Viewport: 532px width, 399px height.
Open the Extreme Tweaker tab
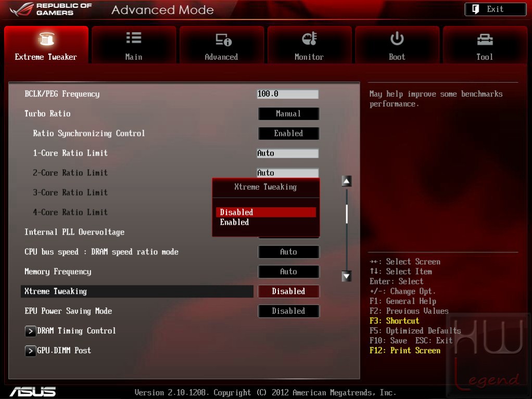click(x=46, y=45)
